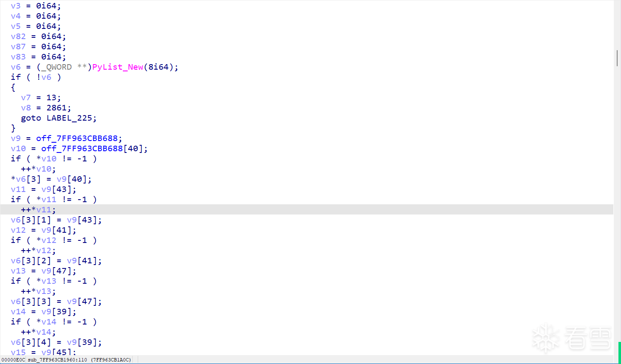Screen dimensions: 621x364
Task: Select off_7FF963CBB688[40] in the v10 assignment
Action: coord(92,149)
